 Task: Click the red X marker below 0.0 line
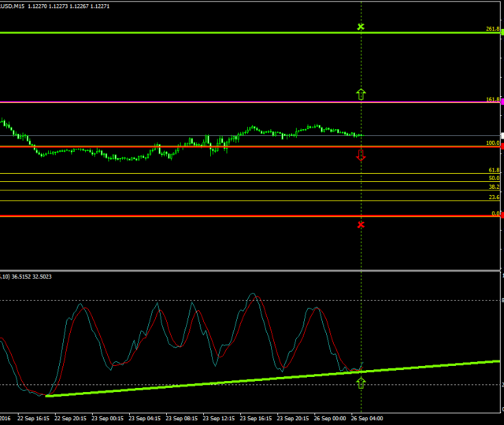(x=361, y=225)
